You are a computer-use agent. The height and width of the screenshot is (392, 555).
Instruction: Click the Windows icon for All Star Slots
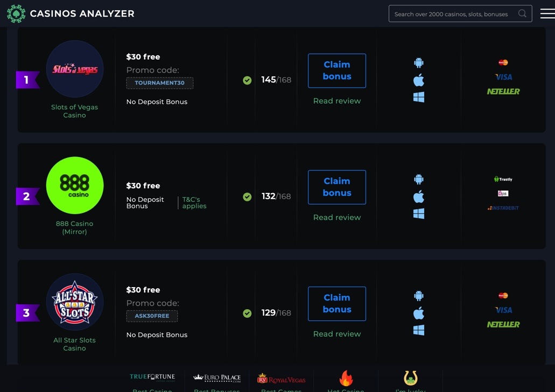(419, 330)
